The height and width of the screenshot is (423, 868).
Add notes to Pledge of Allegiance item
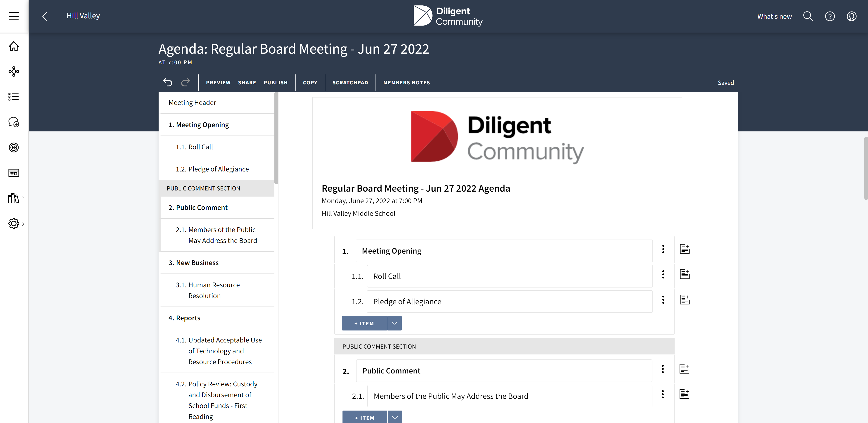[685, 300]
